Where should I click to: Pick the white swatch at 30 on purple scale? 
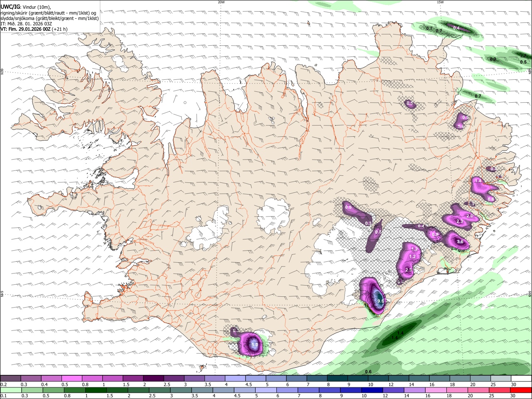pos(522,378)
